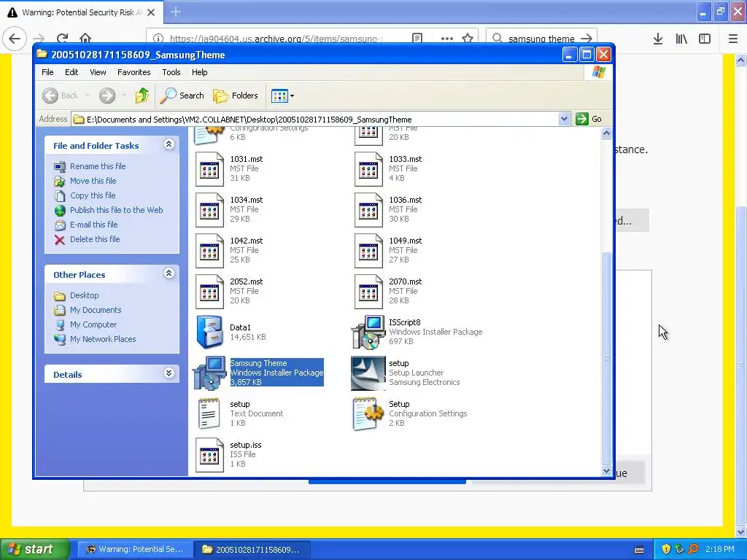The image size is (747, 560).
Task: Go to My Computer in Other Places
Action: (x=93, y=324)
